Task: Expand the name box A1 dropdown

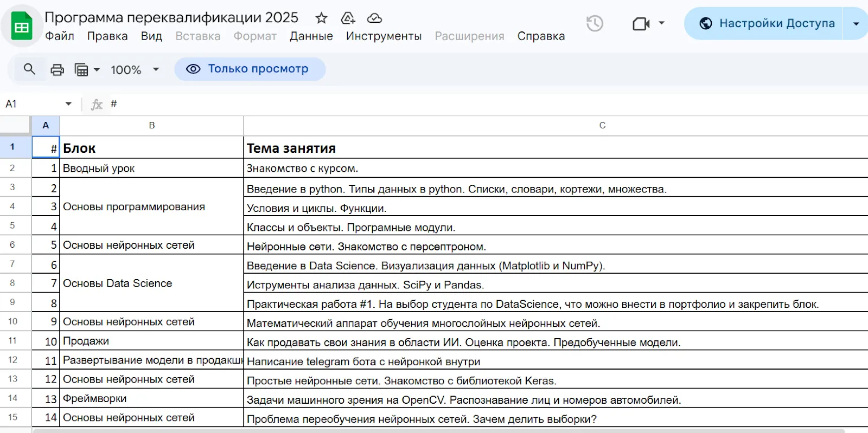Action: coord(68,104)
